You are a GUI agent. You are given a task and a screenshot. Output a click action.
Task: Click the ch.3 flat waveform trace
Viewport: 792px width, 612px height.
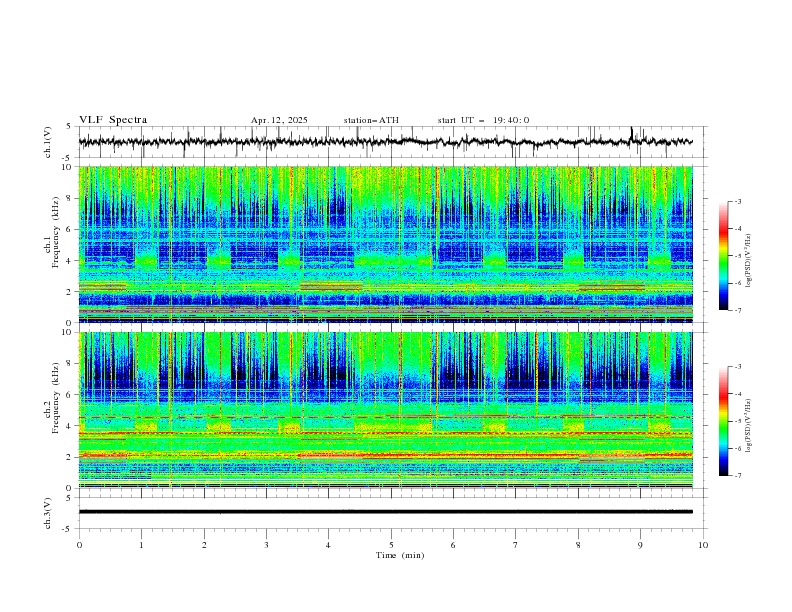point(385,512)
